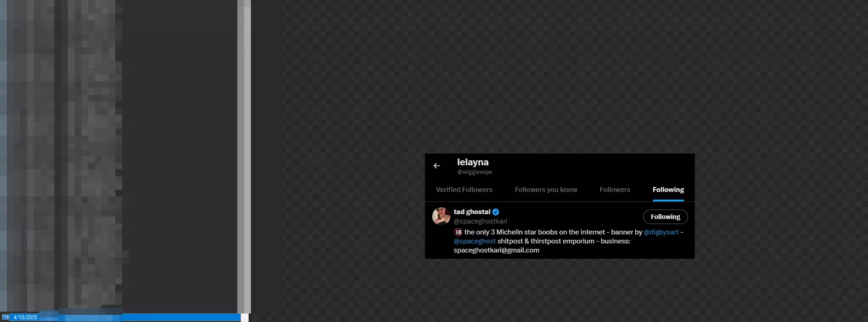Screen dimensions: 868x322
Task: Open tad ghostal's profile picture
Action: (441, 216)
